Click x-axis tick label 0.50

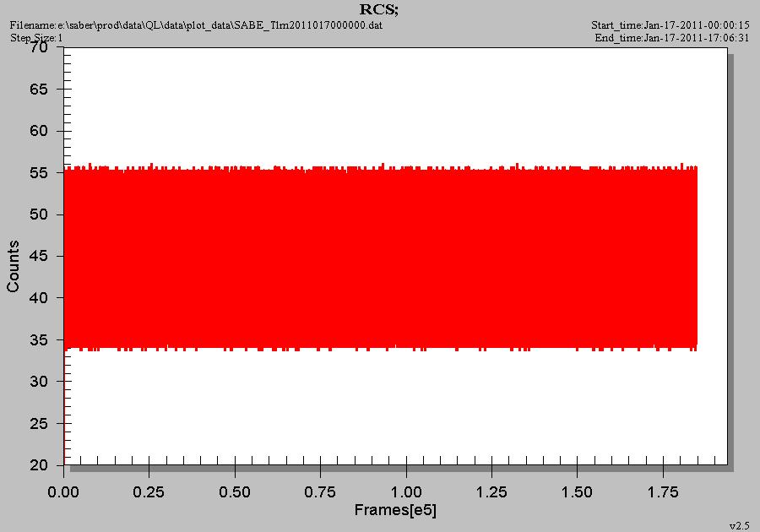coord(235,492)
